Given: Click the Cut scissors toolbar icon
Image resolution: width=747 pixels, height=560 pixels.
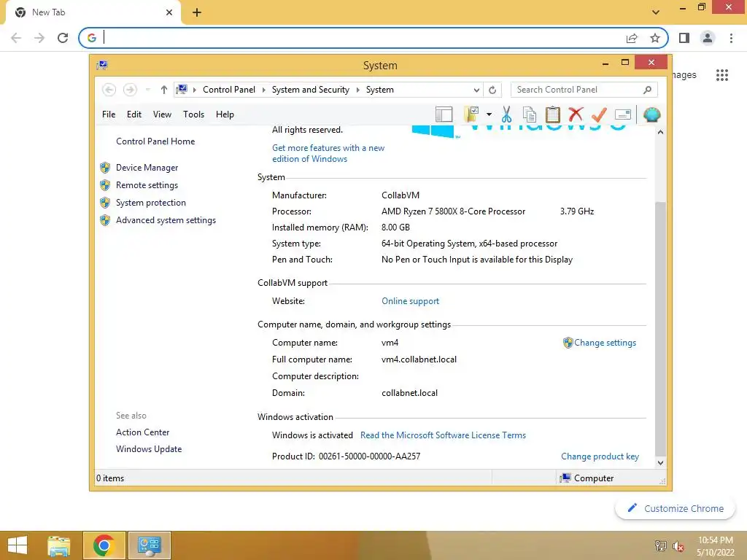Looking at the screenshot, I should (506, 114).
